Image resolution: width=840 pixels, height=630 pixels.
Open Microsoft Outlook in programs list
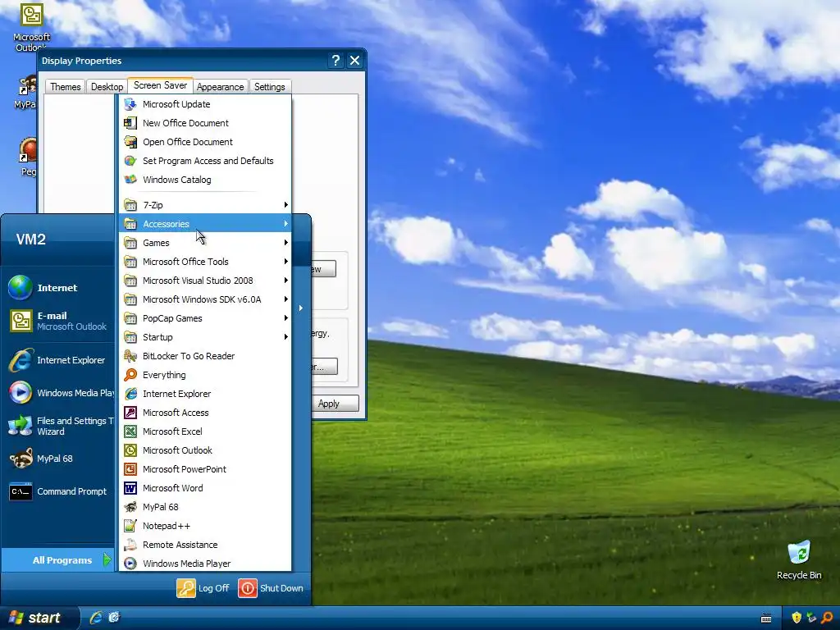coord(205,450)
